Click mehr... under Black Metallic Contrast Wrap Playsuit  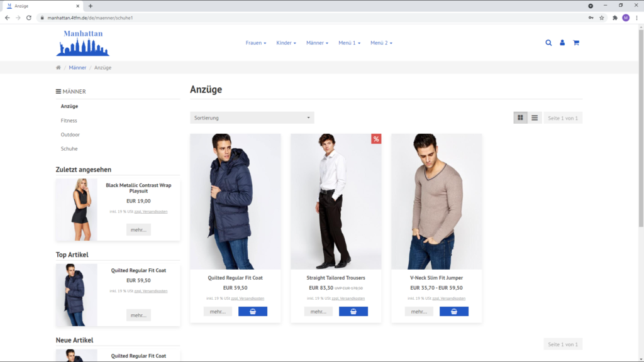(138, 229)
